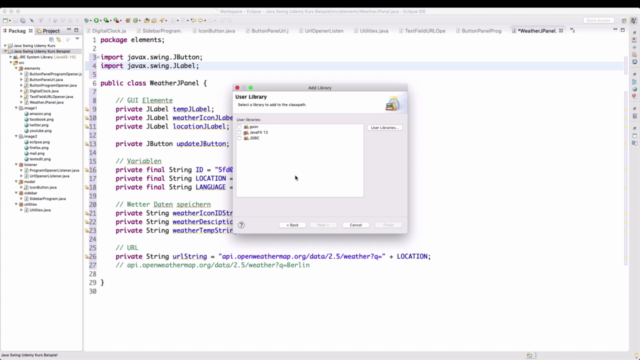The height and width of the screenshot is (360, 640).
Task: Open help in the Add Library dialog
Action: click(x=241, y=225)
